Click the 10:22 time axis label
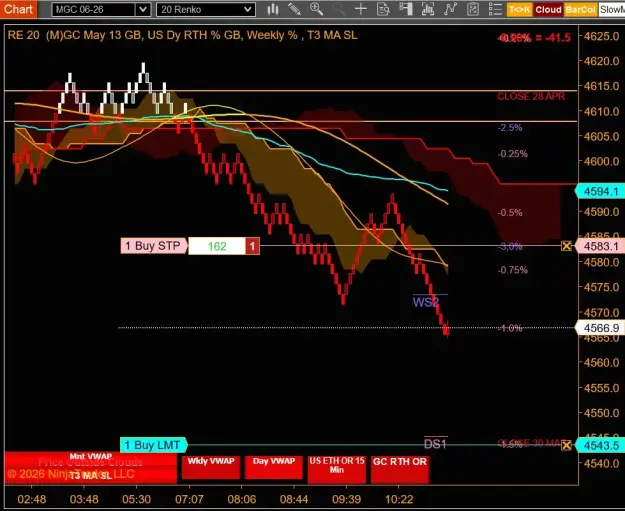Image resolution: width=625 pixels, height=511 pixels. [399, 499]
